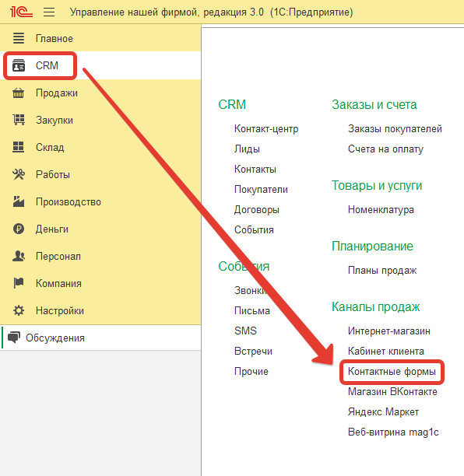Open the Встречи link

[253, 352]
